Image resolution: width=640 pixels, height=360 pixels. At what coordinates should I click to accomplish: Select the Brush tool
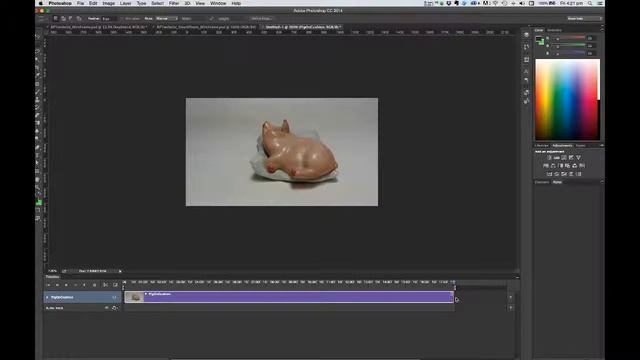pyautogui.click(x=38, y=92)
